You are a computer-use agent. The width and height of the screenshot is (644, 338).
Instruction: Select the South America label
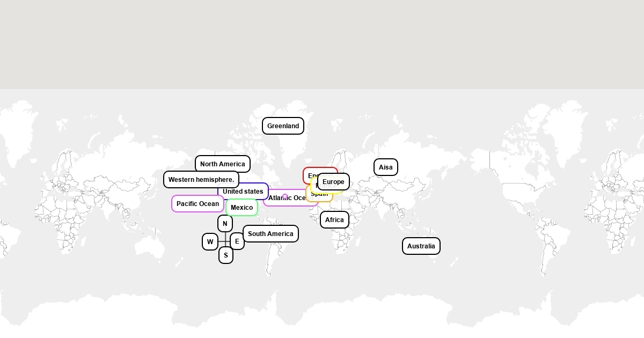coord(271,234)
